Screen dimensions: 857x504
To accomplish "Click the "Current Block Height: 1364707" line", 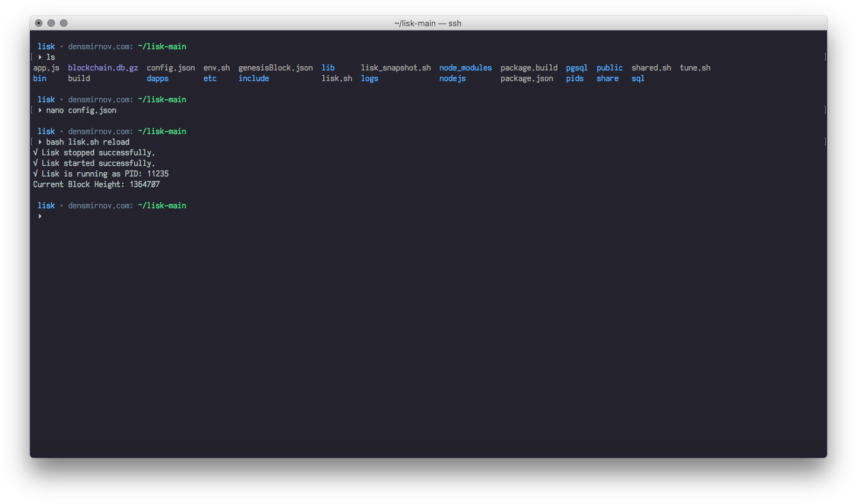I will (x=97, y=185).
